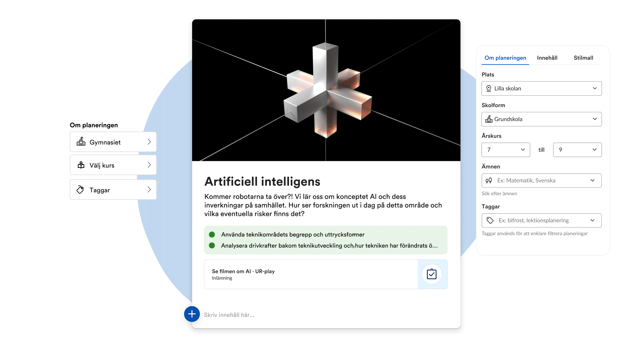Expand the Grundskola school form dropdown
This screenshot has width=644, height=348.
coord(541,119)
